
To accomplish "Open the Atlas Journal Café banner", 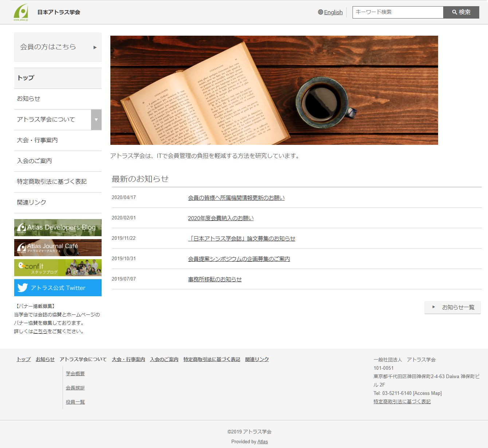I will pos(58,247).
